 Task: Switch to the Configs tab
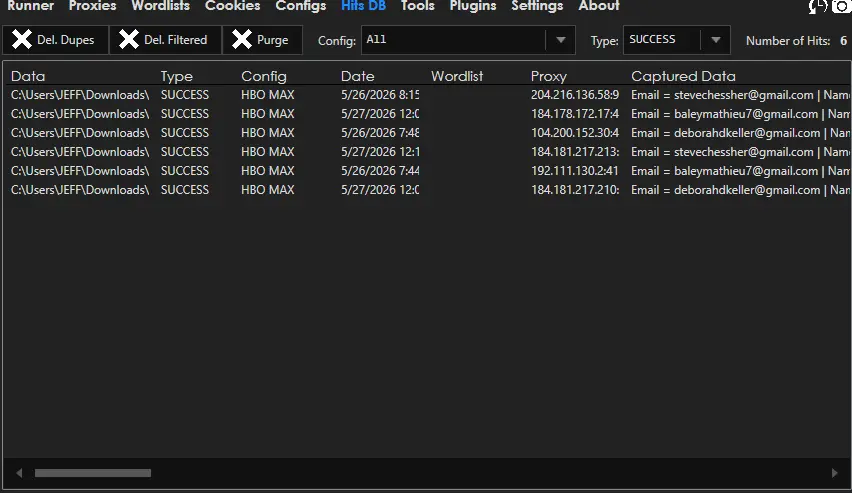point(300,6)
